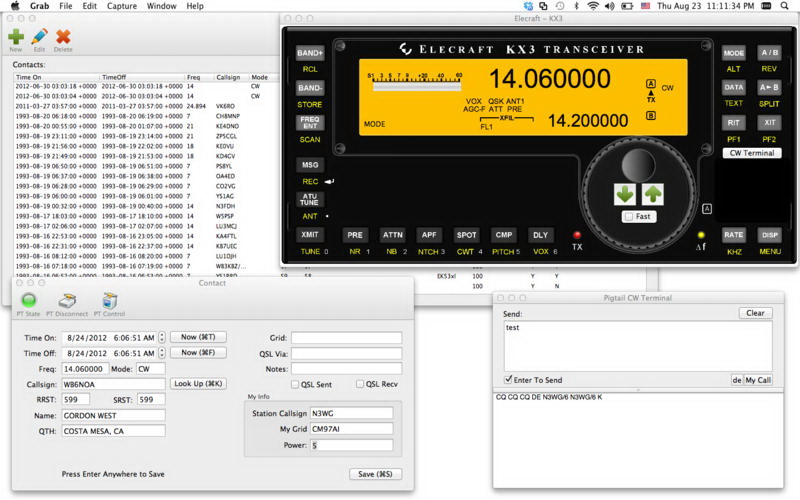Enable the Fast tuning checkbox
The height and width of the screenshot is (500, 800).
628,216
